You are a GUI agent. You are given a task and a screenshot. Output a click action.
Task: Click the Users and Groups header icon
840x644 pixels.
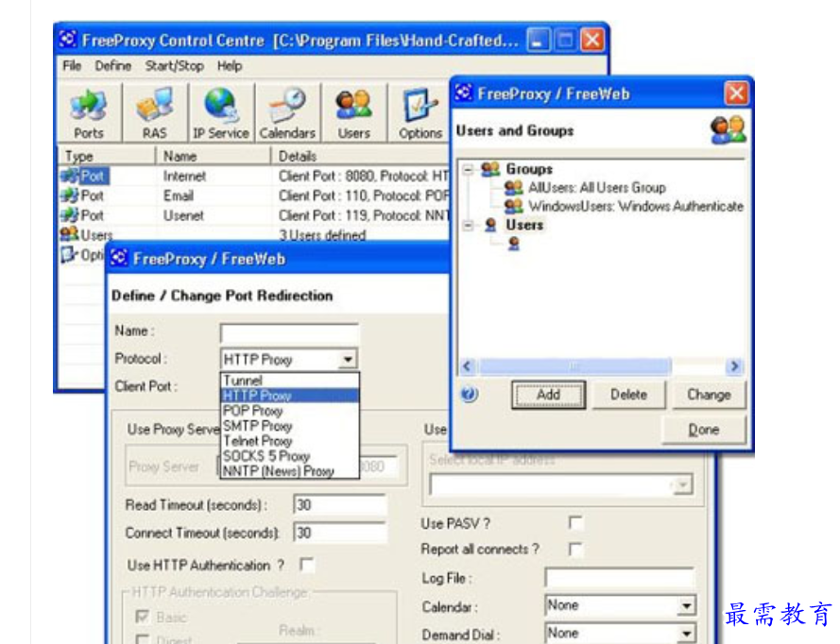pos(728,130)
